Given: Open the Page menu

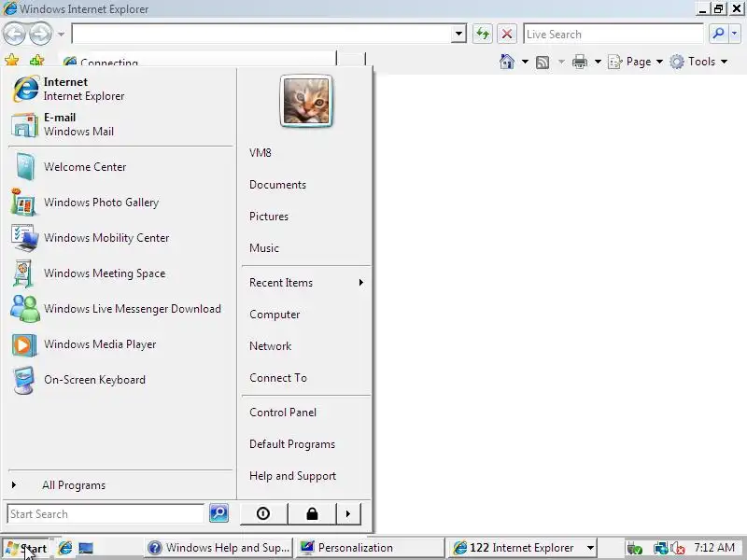Looking at the screenshot, I should click(x=636, y=62).
